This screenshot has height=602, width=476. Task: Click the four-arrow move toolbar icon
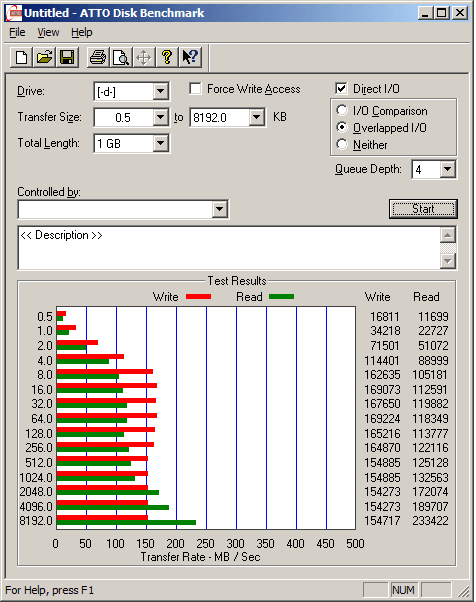click(144, 58)
